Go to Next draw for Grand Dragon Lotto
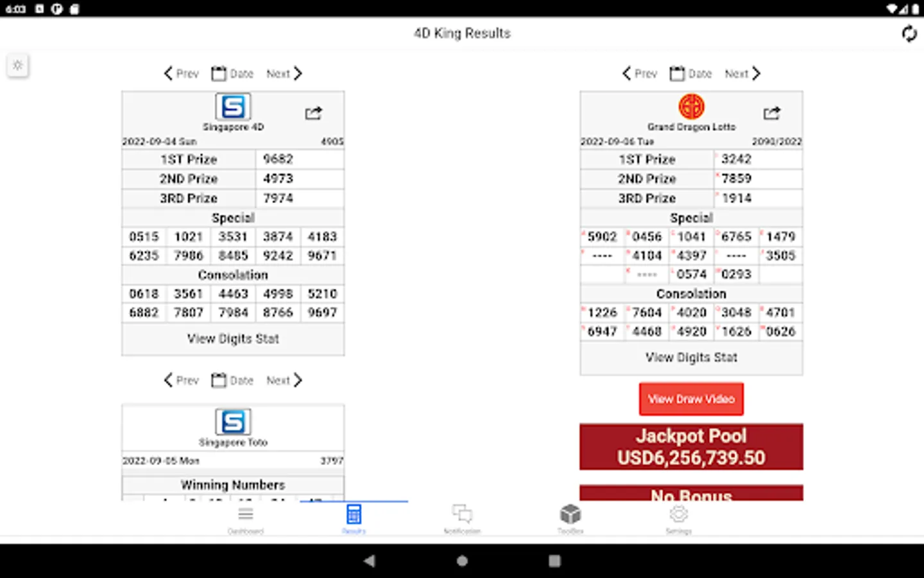This screenshot has width=924, height=578. pos(742,74)
